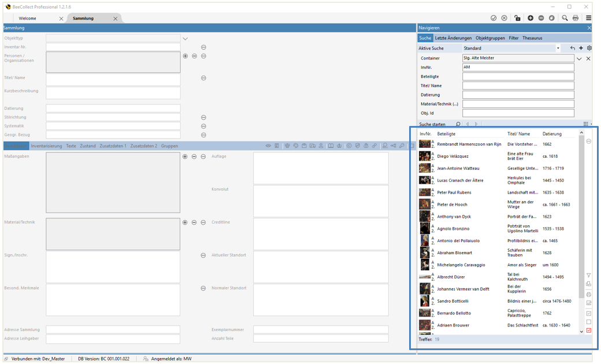
Task: Click the unlock padlock icon in top toolbar
Action: click(x=517, y=18)
